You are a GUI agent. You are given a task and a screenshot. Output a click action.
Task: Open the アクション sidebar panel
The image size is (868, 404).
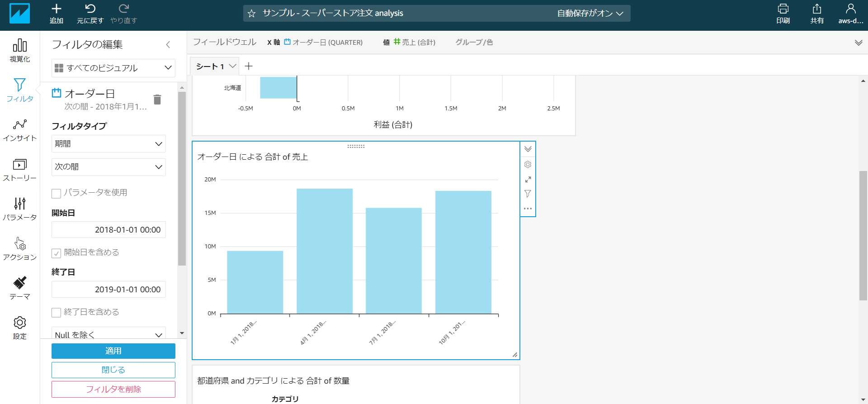coord(20,249)
